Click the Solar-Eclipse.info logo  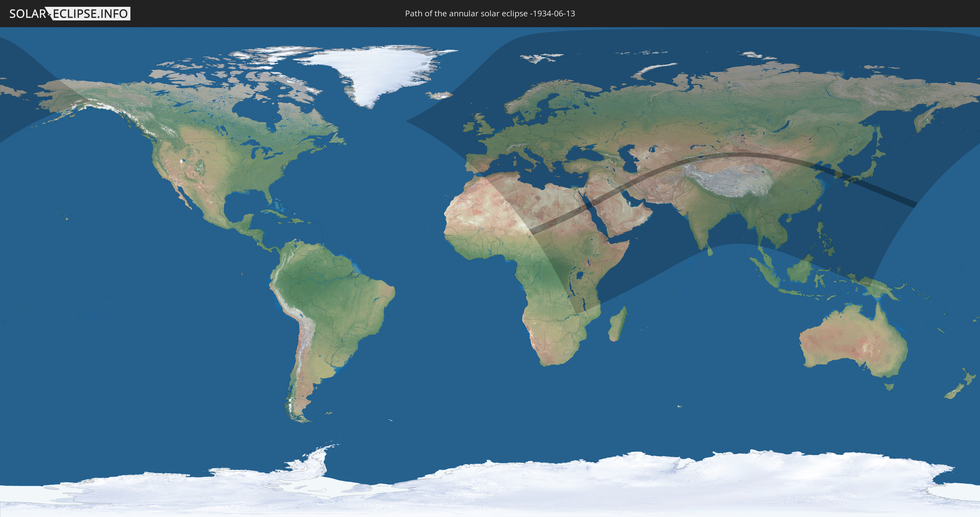[70, 14]
